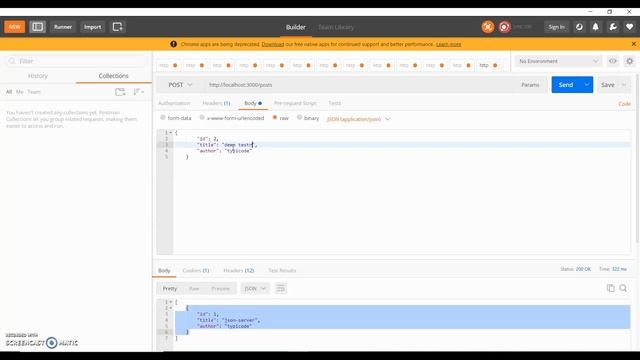Select Raw response view
The height and width of the screenshot is (360, 640).
coord(194,289)
